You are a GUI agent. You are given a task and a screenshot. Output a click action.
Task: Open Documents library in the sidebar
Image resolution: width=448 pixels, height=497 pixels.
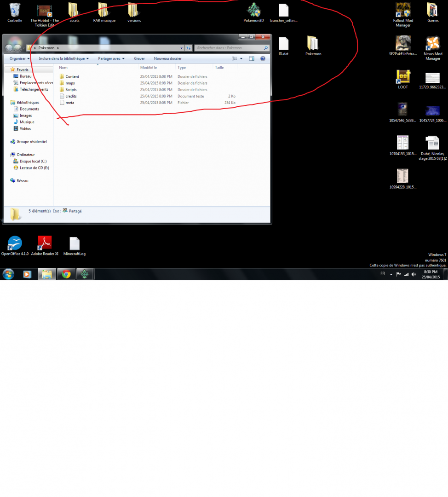click(26, 109)
